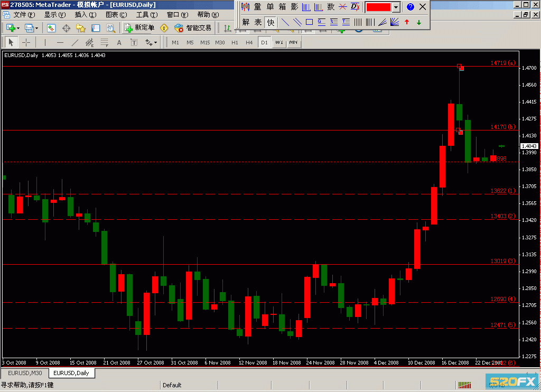Click the red-blue crossed lines icon
The height and width of the screenshot is (392, 541).
(x=342, y=7)
